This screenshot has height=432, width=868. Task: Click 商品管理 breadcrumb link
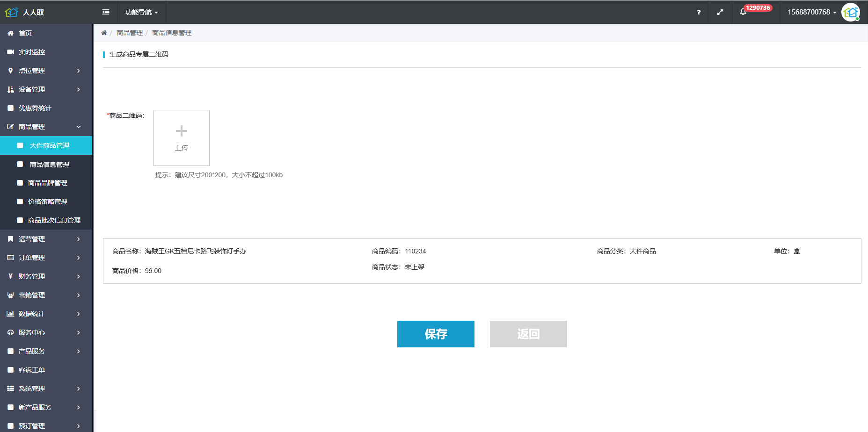[x=130, y=33]
